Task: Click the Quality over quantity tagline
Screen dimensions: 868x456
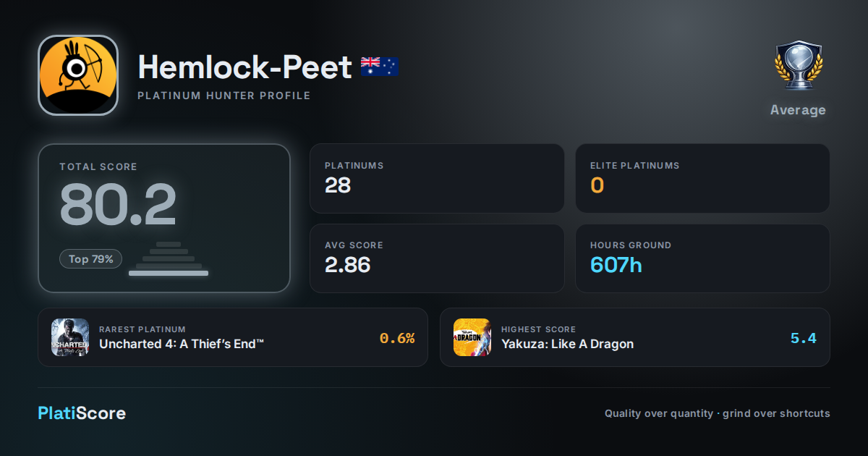Action: click(x=718, y=413)
